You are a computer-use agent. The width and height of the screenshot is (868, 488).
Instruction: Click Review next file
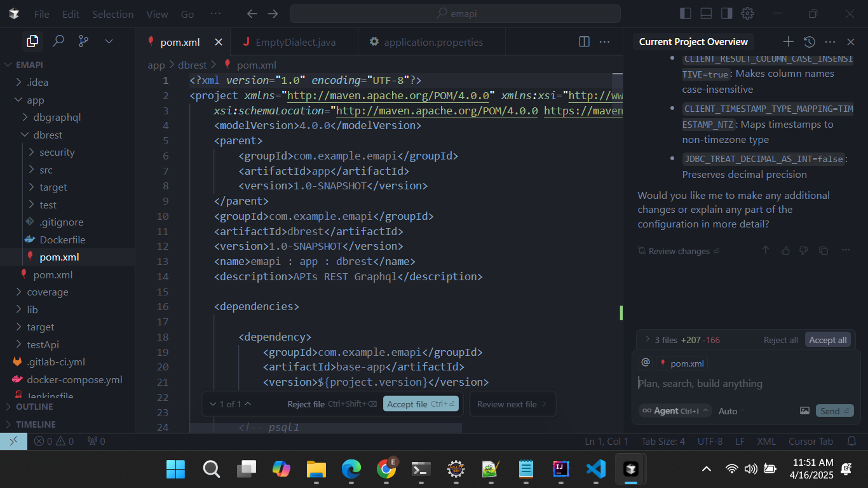point(512,404)
